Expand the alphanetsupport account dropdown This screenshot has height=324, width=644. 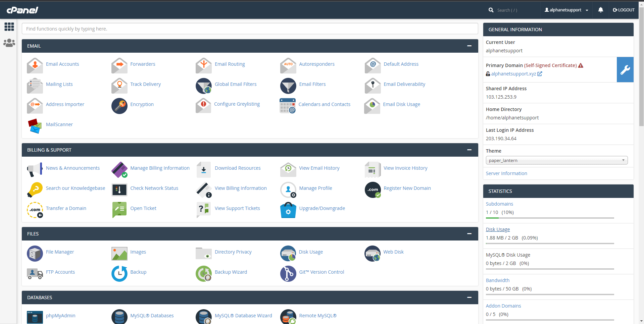(x=566, y=10)
